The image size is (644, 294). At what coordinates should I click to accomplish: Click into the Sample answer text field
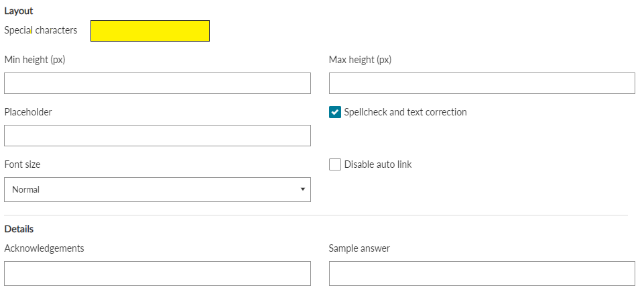click(x=482, y=273)
